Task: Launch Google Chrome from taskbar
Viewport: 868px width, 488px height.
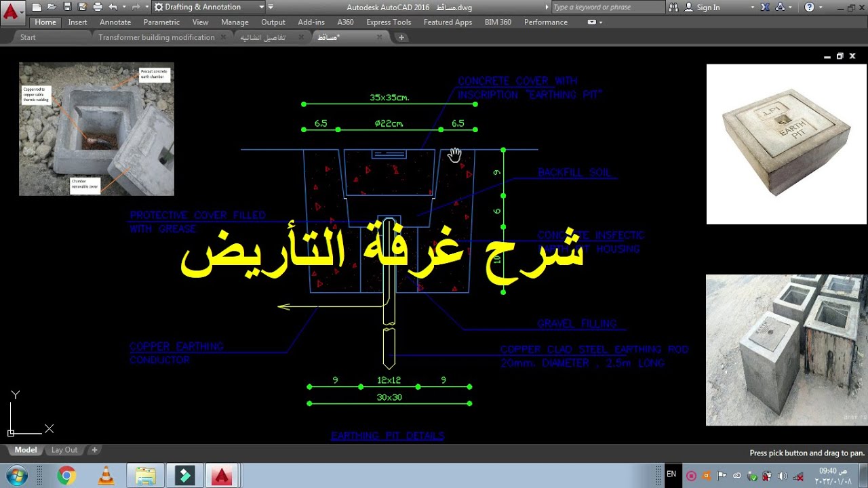Action: [66, 476]
